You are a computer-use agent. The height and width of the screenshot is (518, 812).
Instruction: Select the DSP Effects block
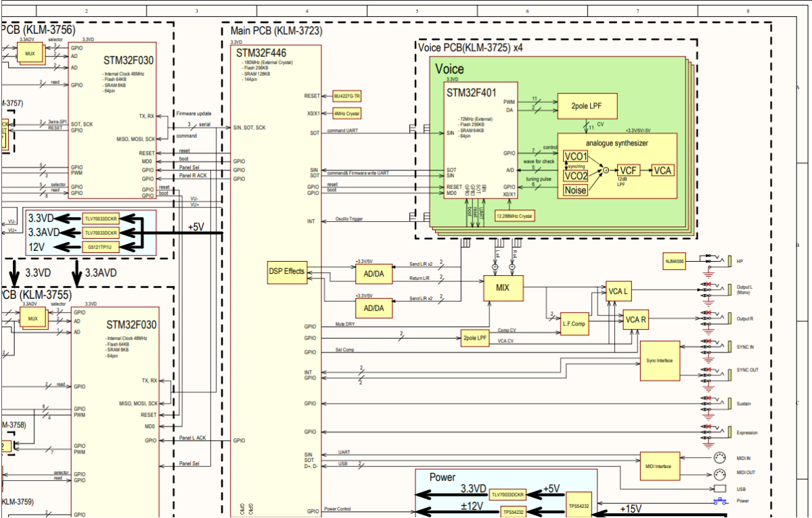pos(287,272)
